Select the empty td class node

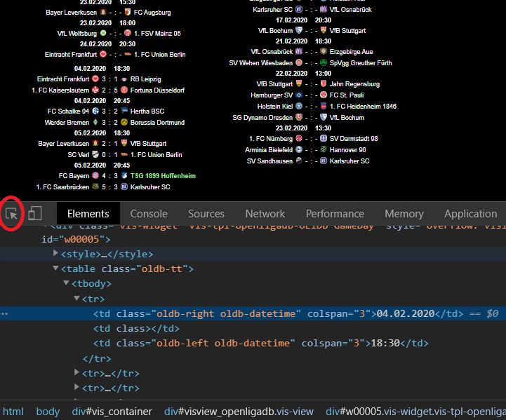(136, 328)
